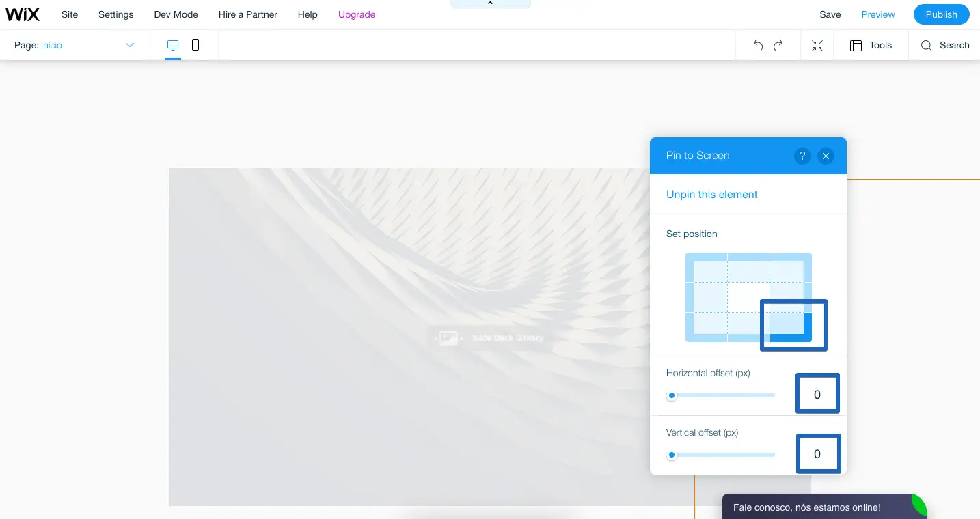This screenshot has width=980, height=519.
Task: Open the Page: Início dropdown
Action: (x=74, y=45)
